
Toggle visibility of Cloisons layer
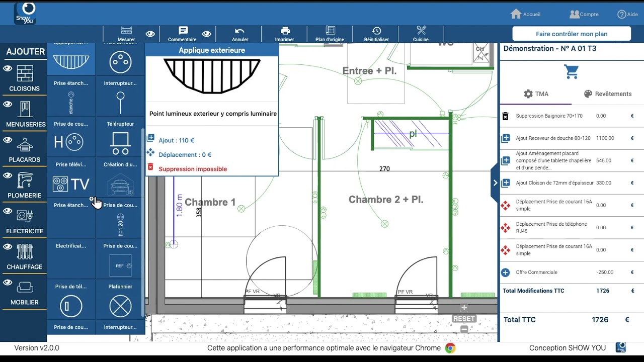8,68
